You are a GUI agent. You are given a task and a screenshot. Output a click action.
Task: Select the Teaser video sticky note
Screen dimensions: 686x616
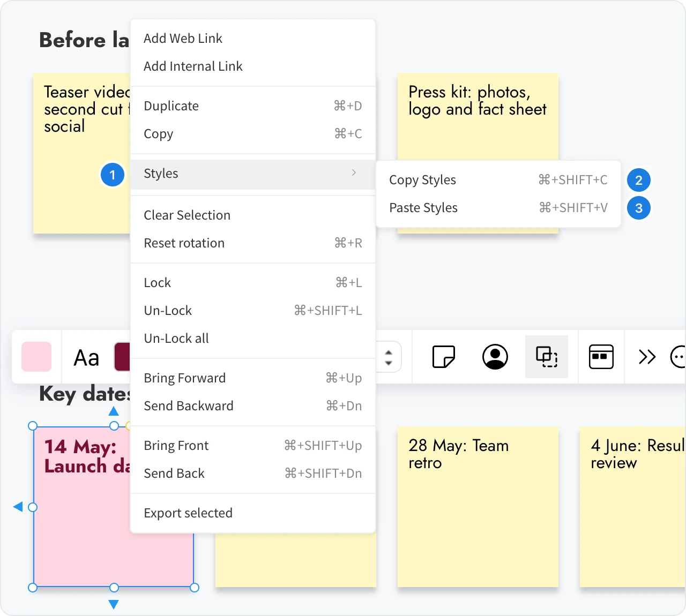click(x=81, y=153)
